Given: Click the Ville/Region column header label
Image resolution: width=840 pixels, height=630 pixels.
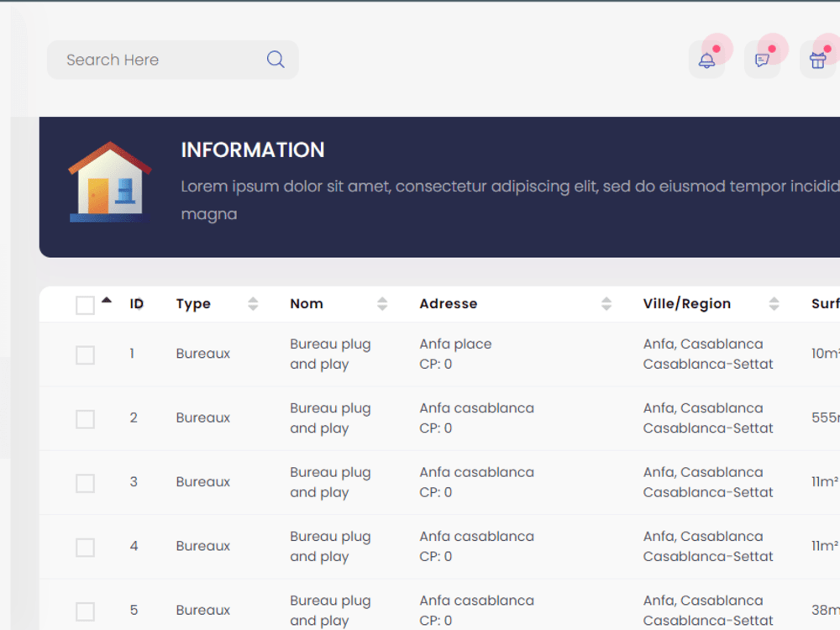Looking at the screenshot, I should [687, 304].
